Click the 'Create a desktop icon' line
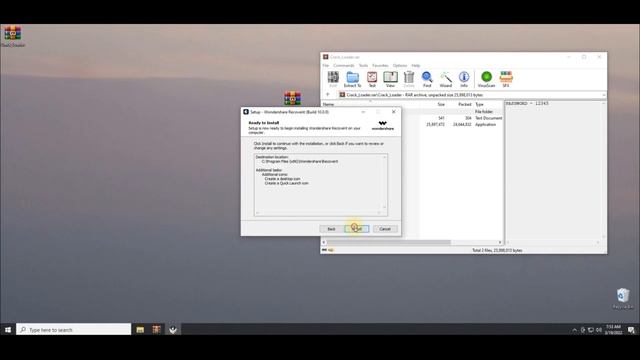This screenshot has width=640, height=360. 282,179
